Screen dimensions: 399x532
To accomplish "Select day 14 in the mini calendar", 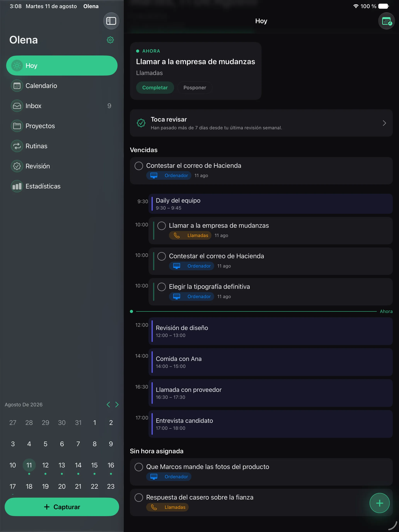I will click(x=78, y=465).
